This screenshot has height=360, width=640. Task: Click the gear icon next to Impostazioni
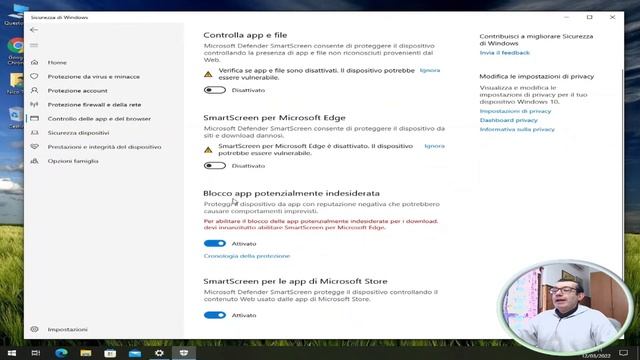pos(34,329)
